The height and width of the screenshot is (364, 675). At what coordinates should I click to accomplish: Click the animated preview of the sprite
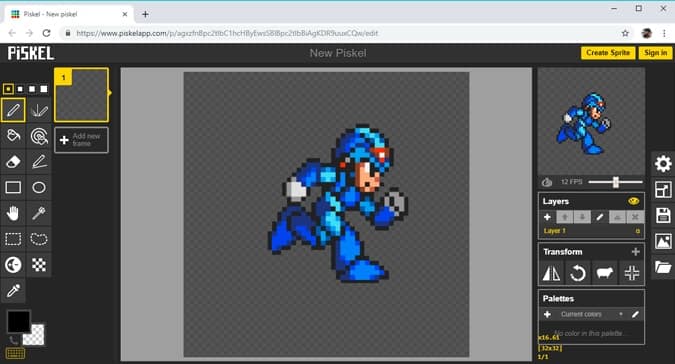pos(591,121)
